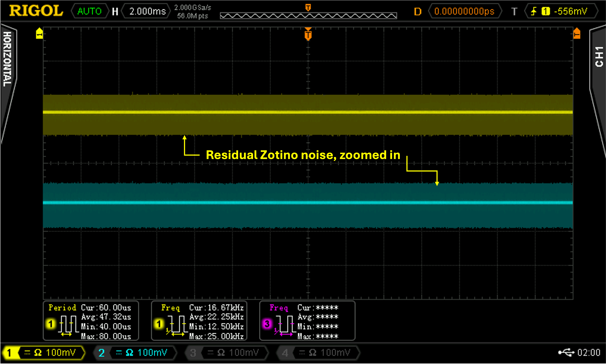Toggle channel 1 using the yellow badge
This screenshot has height=364, width=606.
9,353
